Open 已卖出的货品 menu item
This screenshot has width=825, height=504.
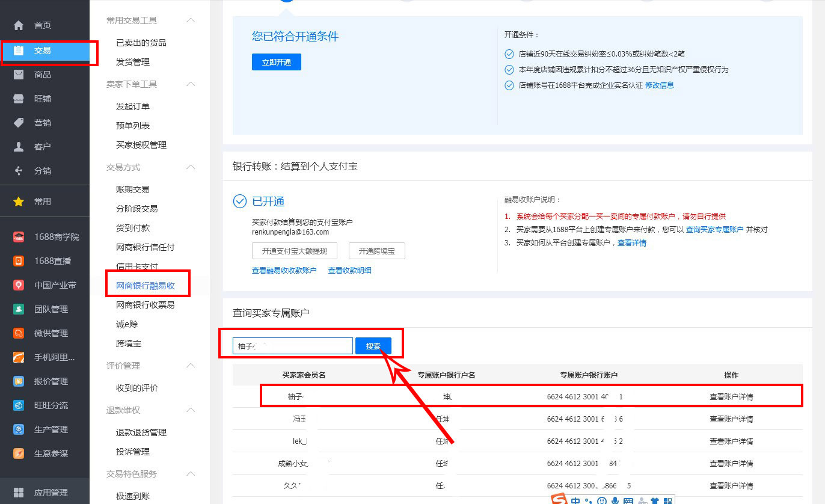pyautogui.click(x=141, y=43)
